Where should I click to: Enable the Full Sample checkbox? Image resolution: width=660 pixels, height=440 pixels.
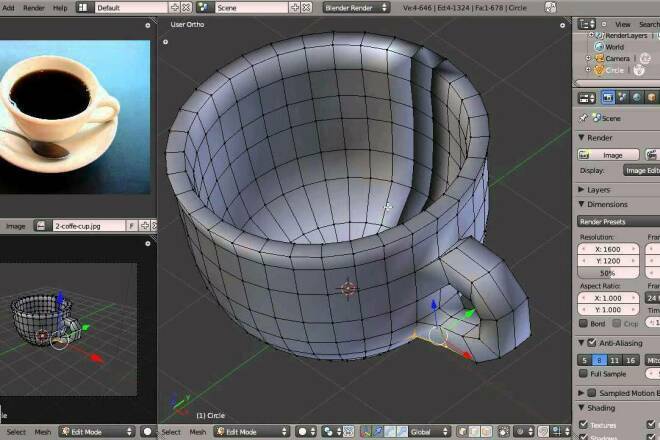584,373
